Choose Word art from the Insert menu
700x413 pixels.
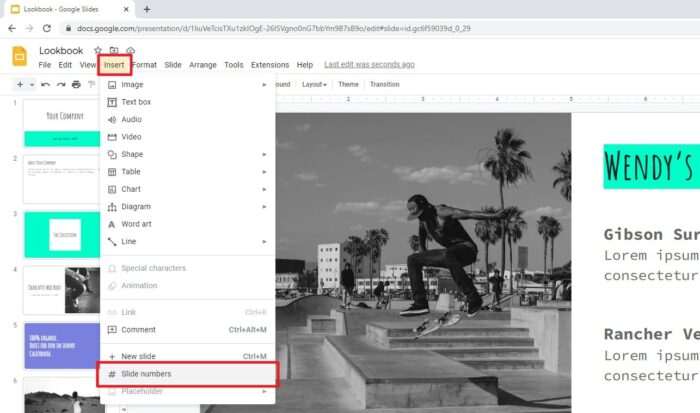tap(187, 224)
